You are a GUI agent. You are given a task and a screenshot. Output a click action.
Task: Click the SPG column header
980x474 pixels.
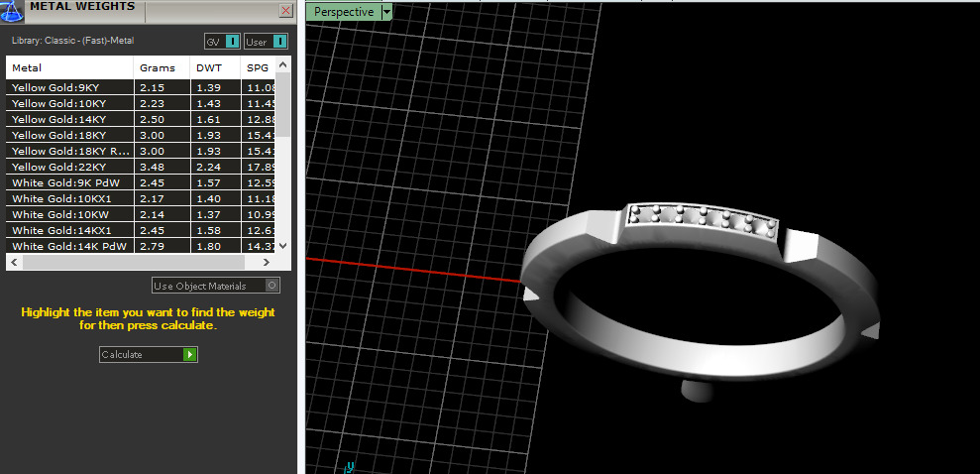(x=258, y=67)
